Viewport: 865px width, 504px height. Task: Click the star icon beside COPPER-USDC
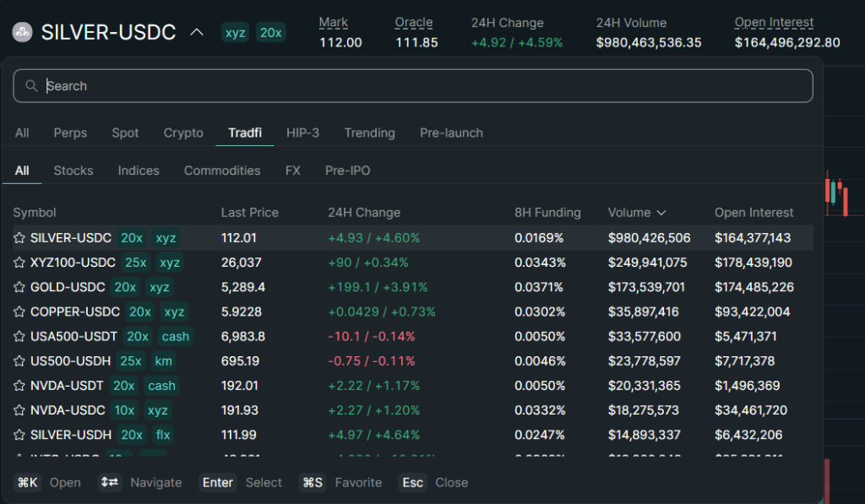[x=19, y=312]
